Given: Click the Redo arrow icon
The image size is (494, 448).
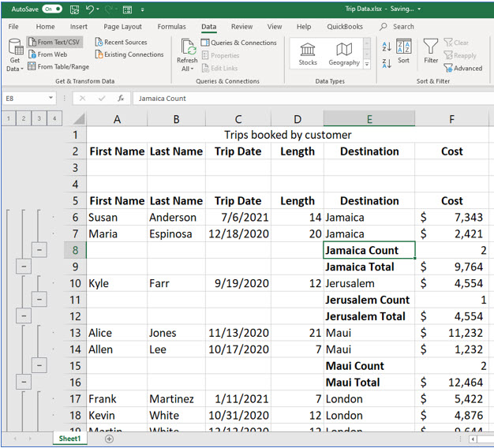Looking at the screenshot, I should [x=109, y=9].
